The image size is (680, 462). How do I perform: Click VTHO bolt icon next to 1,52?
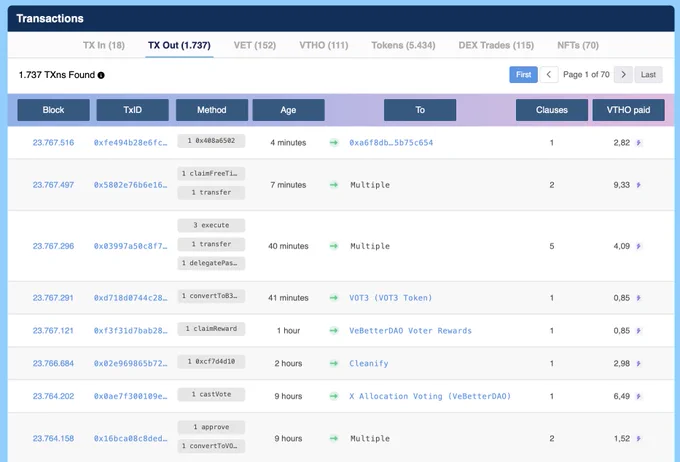pyautogui.click(x=638, y=438)
